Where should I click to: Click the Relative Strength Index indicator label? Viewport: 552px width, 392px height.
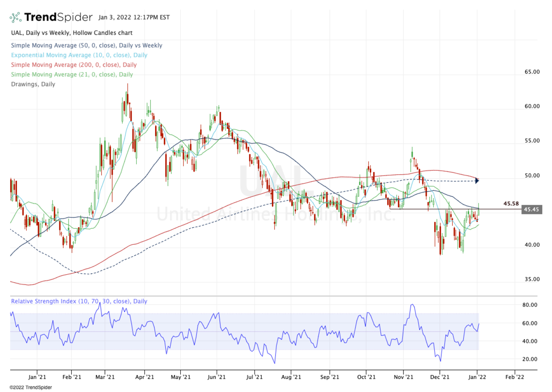coord(79,301)
